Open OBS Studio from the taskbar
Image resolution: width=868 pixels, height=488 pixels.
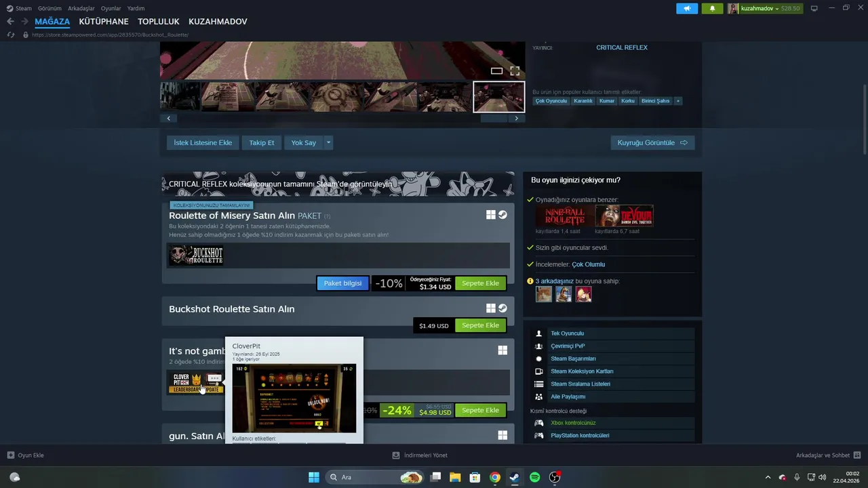(x=555, y=477)
